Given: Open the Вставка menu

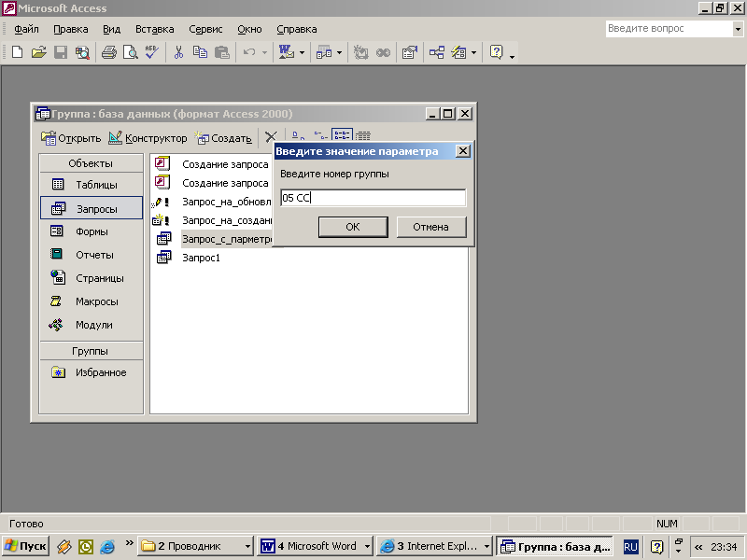Looking at the screenshot, I should (x=154, y=29).
